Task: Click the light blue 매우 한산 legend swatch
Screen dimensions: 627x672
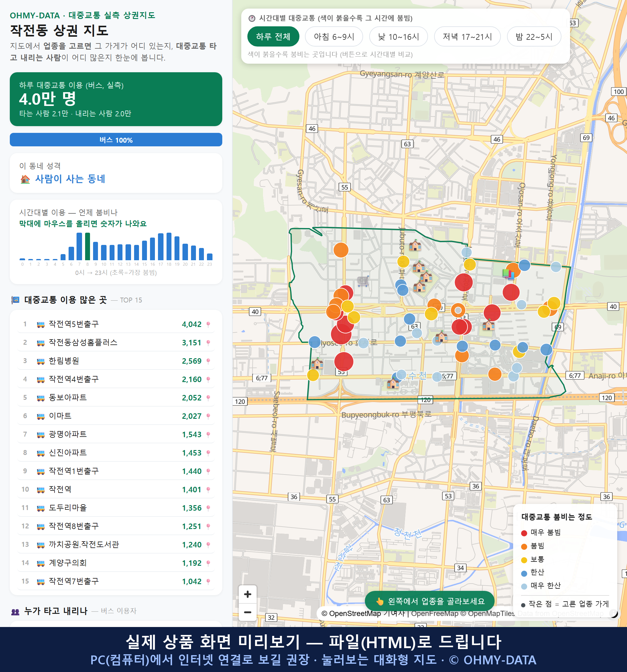Action: pos(524,587)
